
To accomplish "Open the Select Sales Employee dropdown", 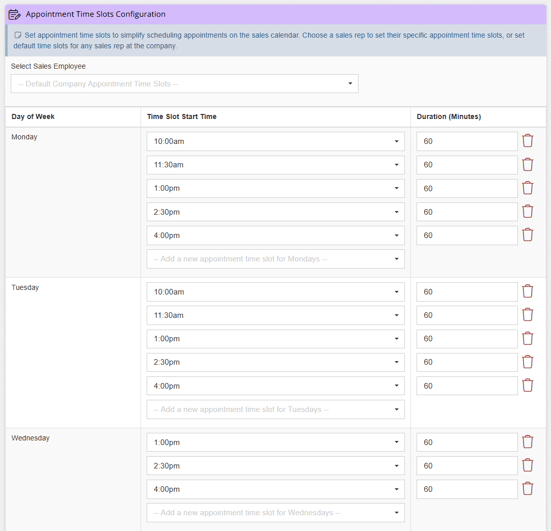I will (184, 84).
